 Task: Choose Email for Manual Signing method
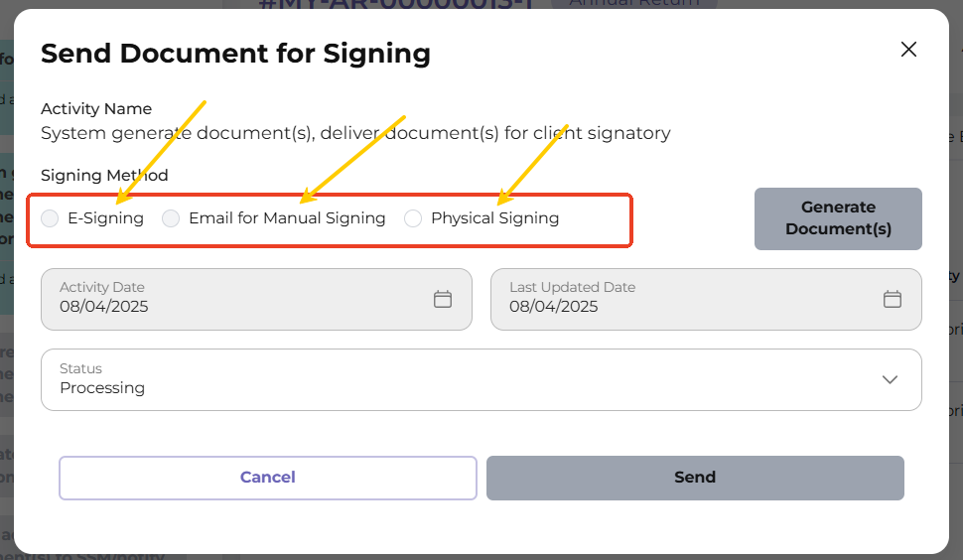pos(171,218)
